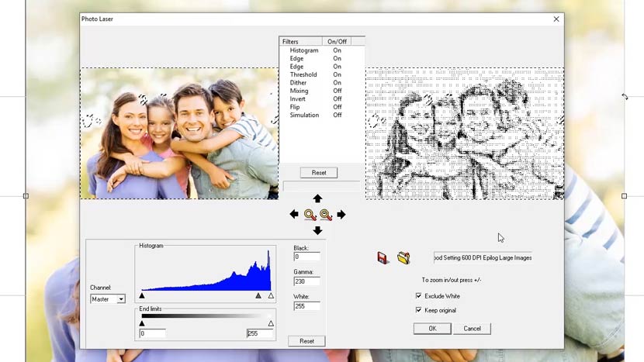Click the pan left arrow
This screenshot has height=362, width=644.
pos(294,215)
